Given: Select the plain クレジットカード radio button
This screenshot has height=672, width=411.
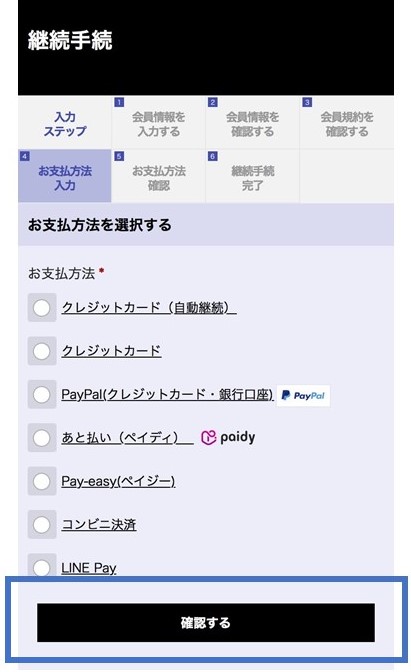Looking at the screenshot, I should [42, 351].
